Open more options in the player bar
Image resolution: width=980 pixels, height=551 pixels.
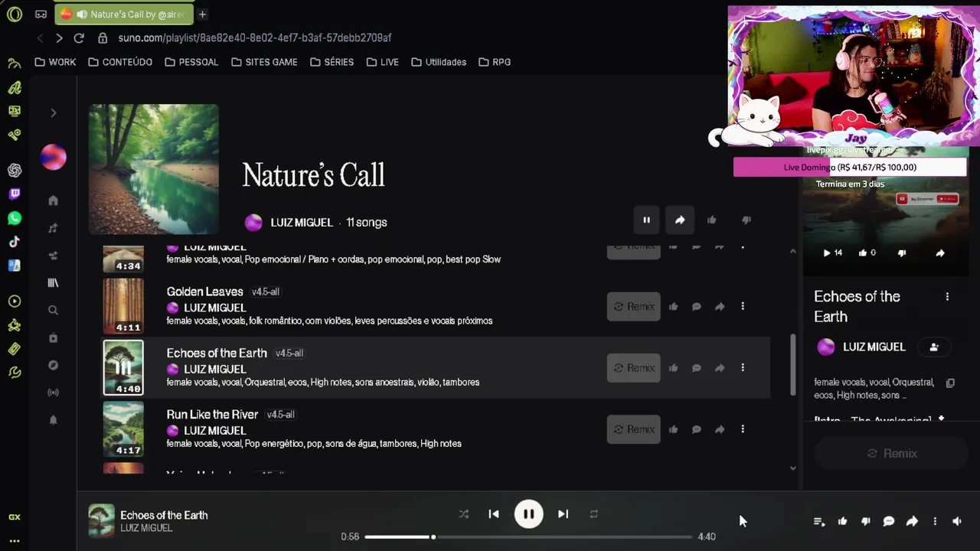935,521
